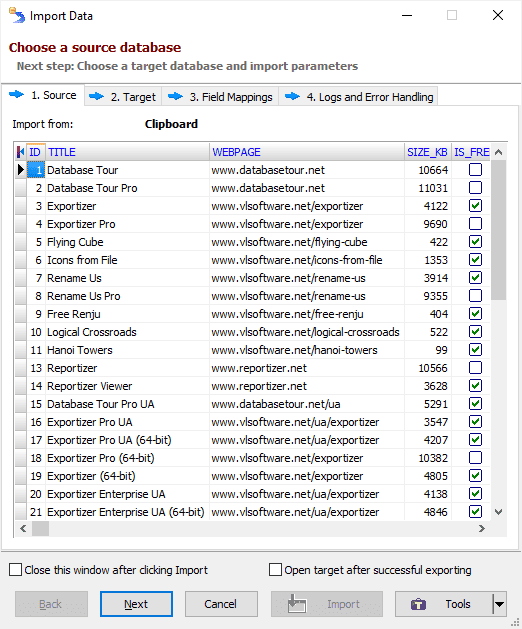Click vertical scrollbar down arrow

[499, 512]
